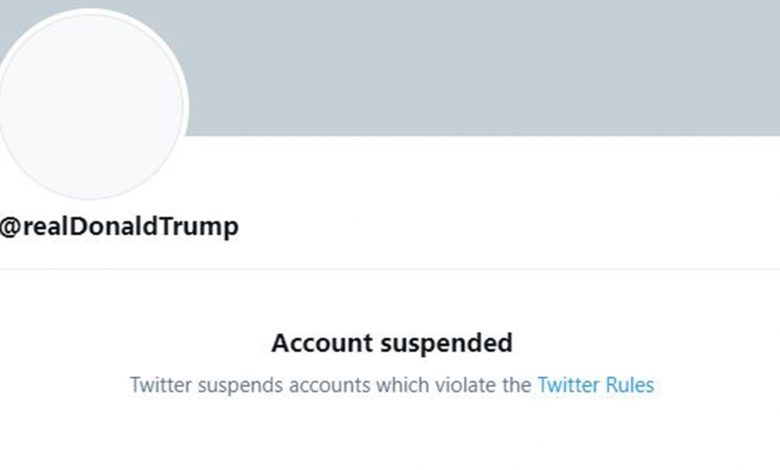Click the blue word "Rules"
780x470 pixels.
pyautogui.click(x=630, y=385)
